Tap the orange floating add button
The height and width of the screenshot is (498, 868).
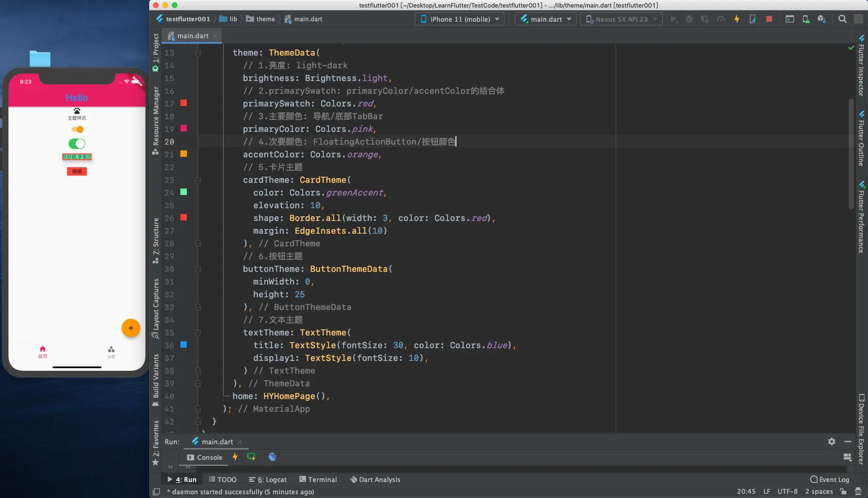[x=131, y=328]
